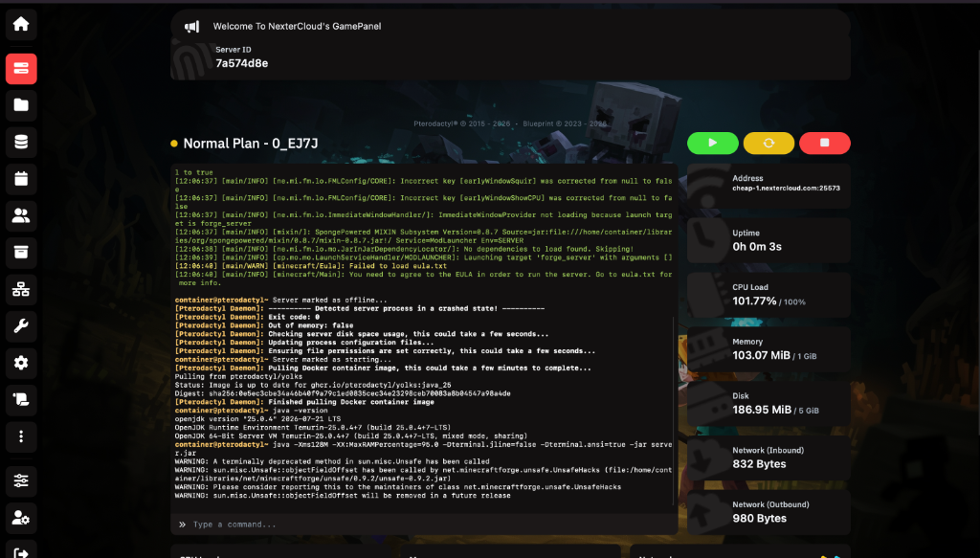980x558 pixels.
Task: Stop the server with red button
Action: click(x=825, y=144)
